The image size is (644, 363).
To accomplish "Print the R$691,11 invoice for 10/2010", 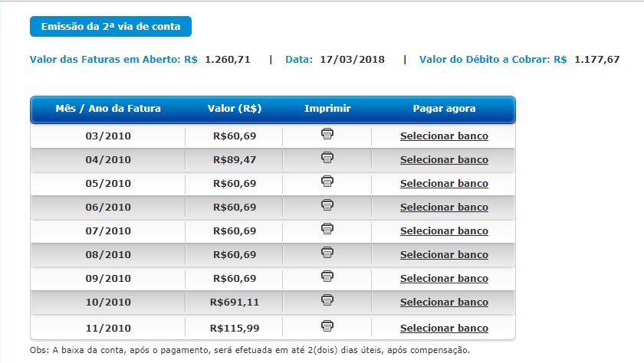I will coord(327,299).
